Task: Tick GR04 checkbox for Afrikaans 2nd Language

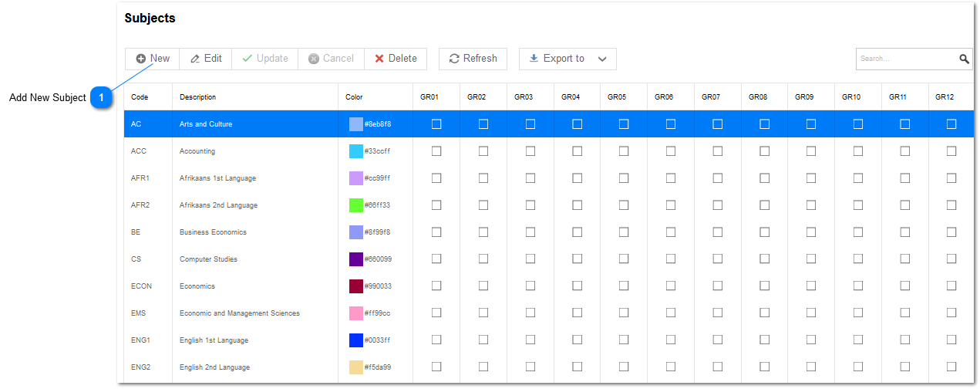Action: pyautogui.click(x=577, y=205)
